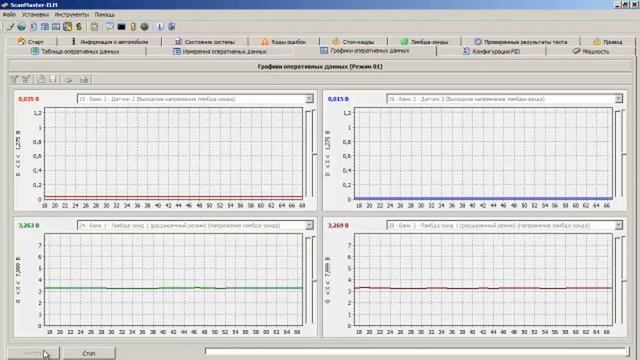The image size is (640, 360).
Task: Click the connect plug icon in main toolbar
Action: pos(10,27)
